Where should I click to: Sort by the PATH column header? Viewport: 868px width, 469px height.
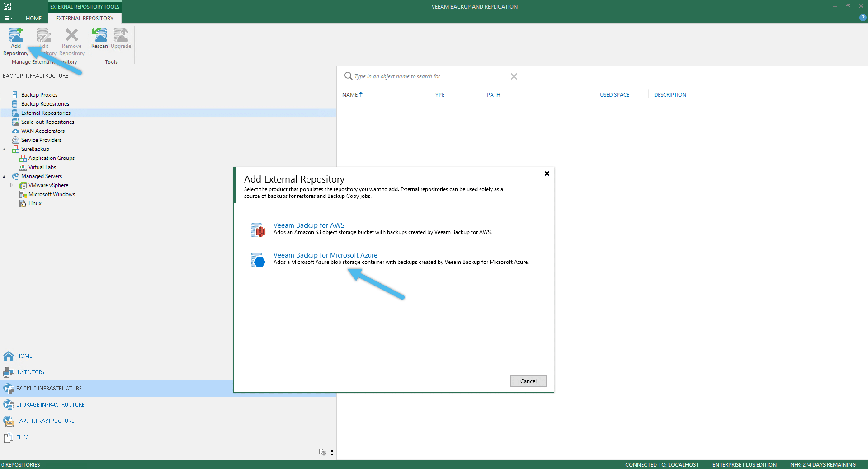tap(493, 95)
